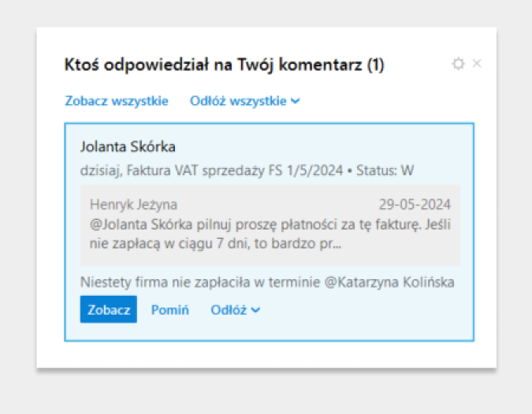Close the notification popup
532x414 pixels.
pyautogui.click(x=477, y=63)
